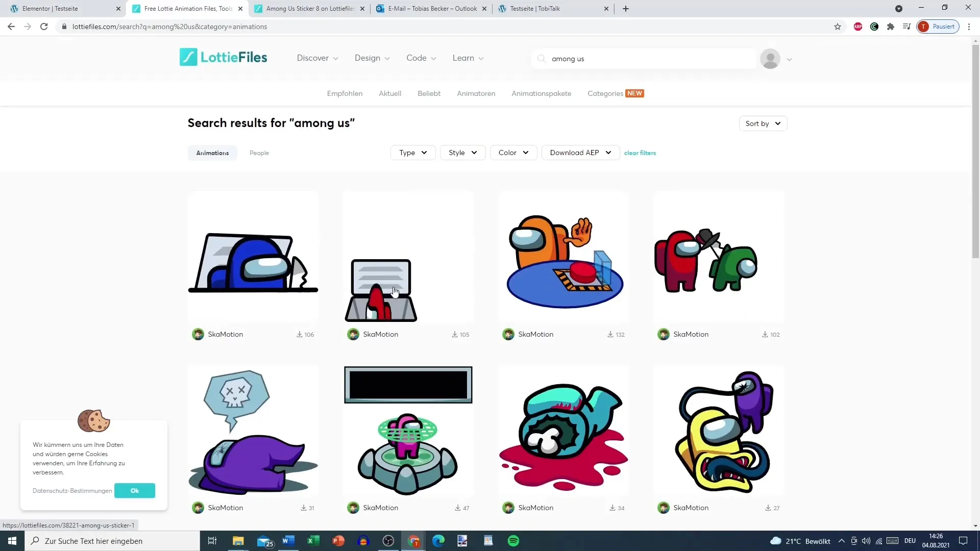Click download icon next to 132

[x=610, y=335]
